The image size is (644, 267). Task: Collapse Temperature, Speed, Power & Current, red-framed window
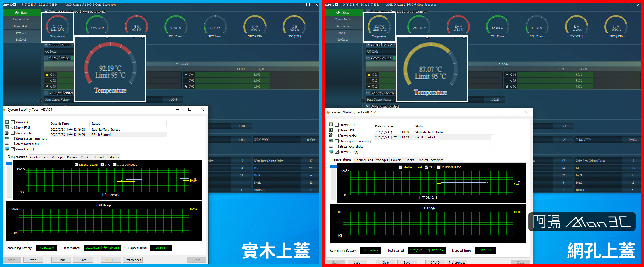pos(368,11)
